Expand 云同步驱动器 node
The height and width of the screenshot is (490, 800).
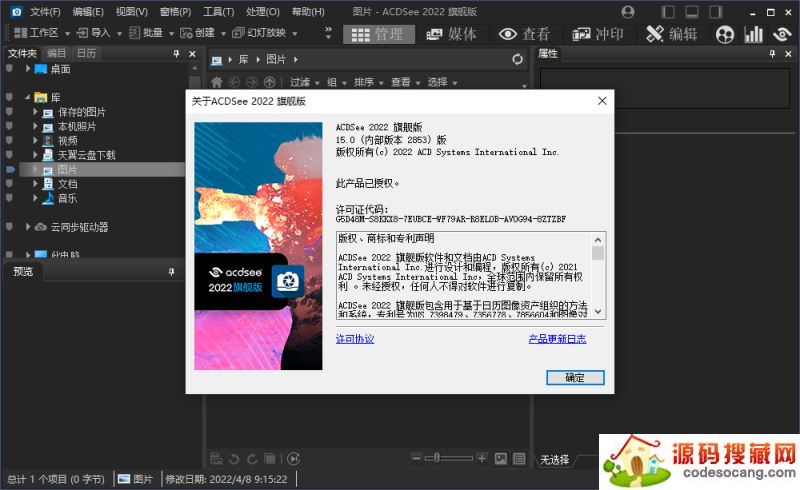click(28, 227)
